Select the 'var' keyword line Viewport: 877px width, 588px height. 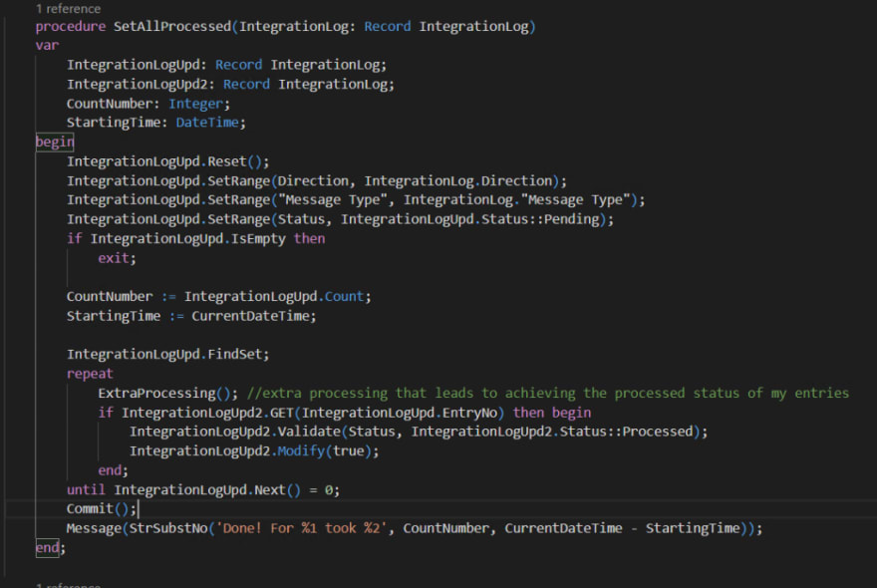[47, 45]
